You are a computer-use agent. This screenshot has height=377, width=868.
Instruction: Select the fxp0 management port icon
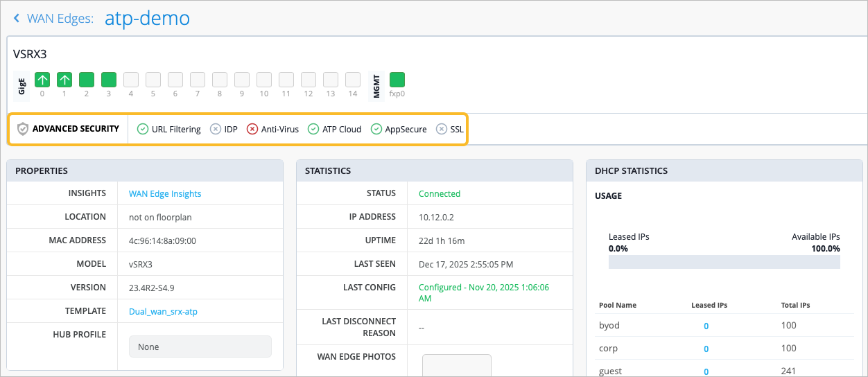click(397, 80)
